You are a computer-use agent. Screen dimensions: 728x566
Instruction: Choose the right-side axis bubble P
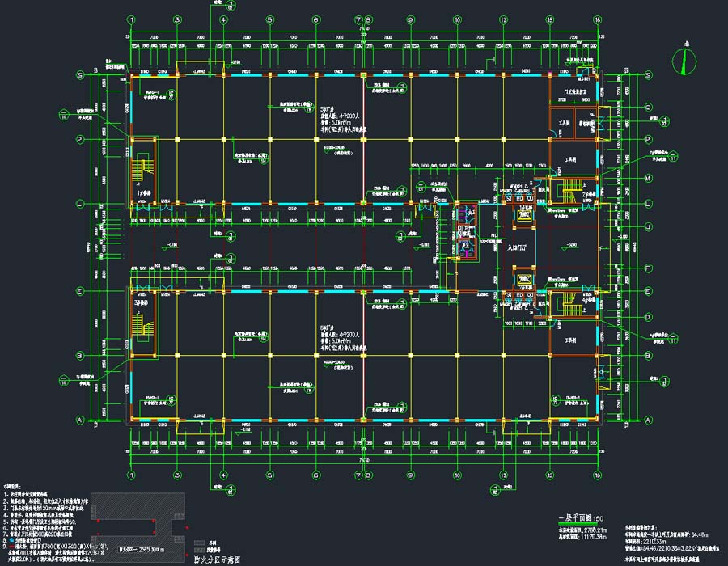(x=648, y=139)
